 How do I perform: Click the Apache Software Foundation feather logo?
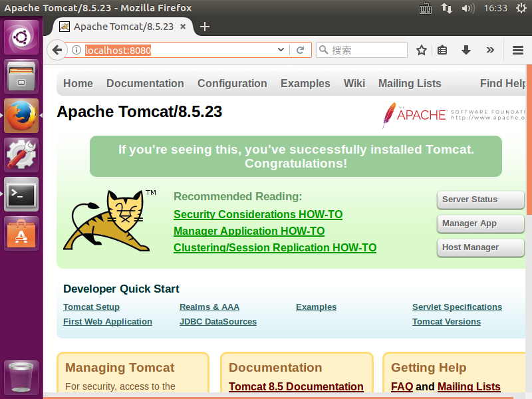point(454,115)
